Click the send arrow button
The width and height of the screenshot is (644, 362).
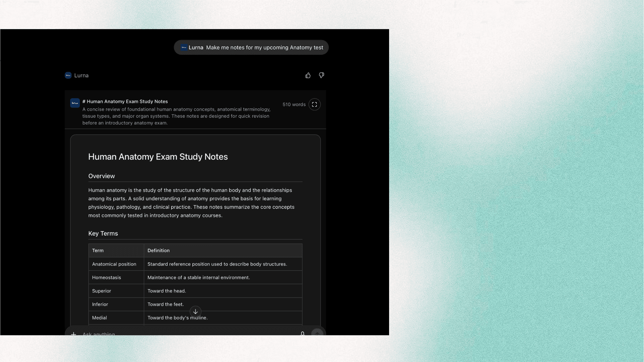(x=317, y=332)
